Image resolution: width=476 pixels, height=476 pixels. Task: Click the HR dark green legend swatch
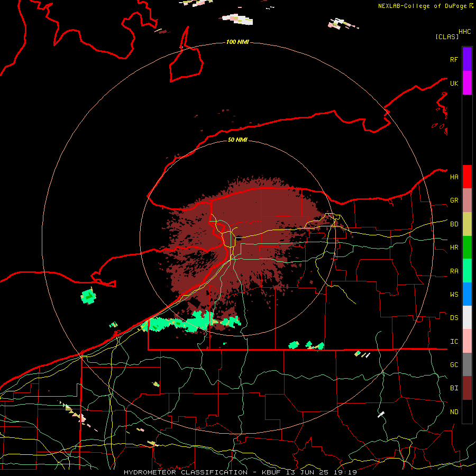pyautogui.click(x=467, y=248)
